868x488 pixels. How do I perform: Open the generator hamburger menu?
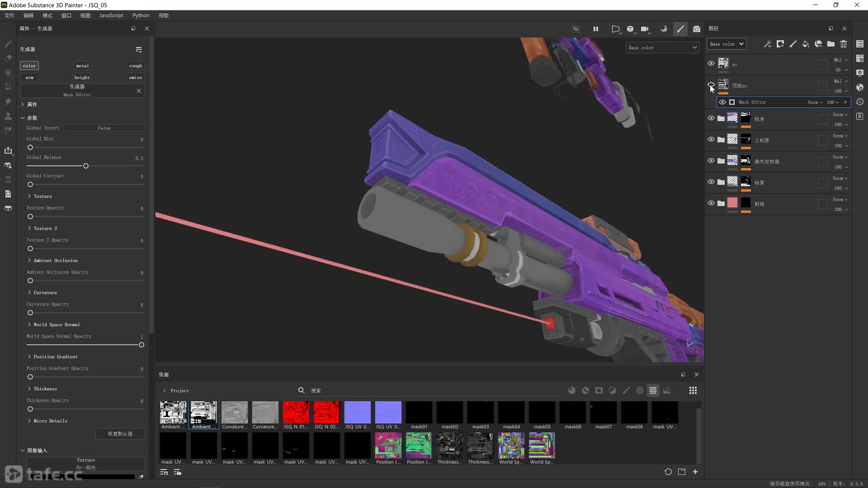tap(139, 50)
